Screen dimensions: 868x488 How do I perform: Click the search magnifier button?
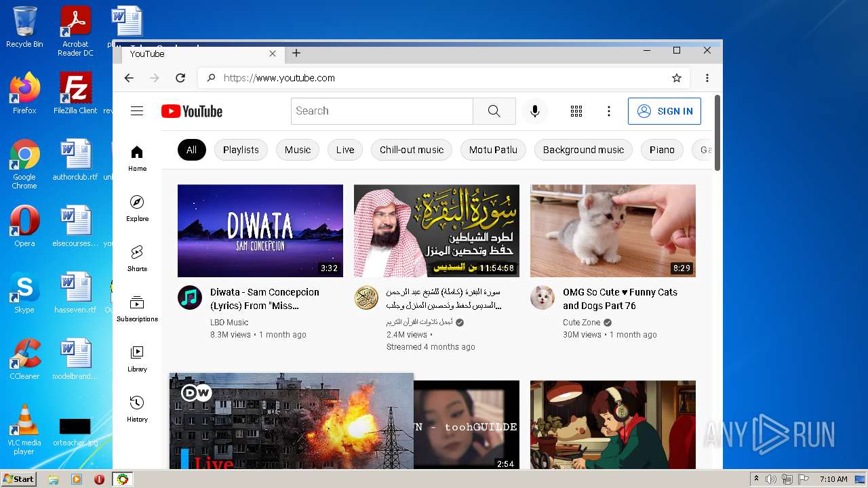point(494,111)
